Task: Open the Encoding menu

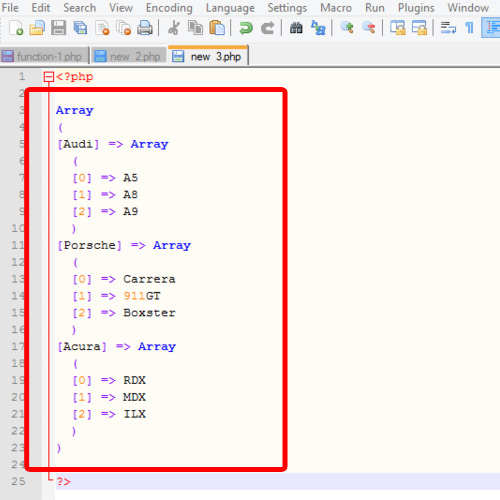Action: [x=169, y=7]
